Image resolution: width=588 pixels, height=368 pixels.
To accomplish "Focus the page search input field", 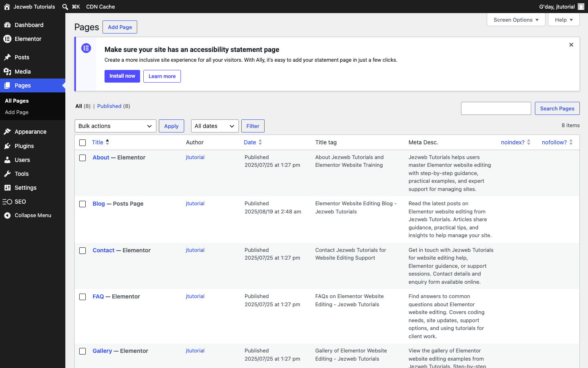I will (x=496, y=108).
